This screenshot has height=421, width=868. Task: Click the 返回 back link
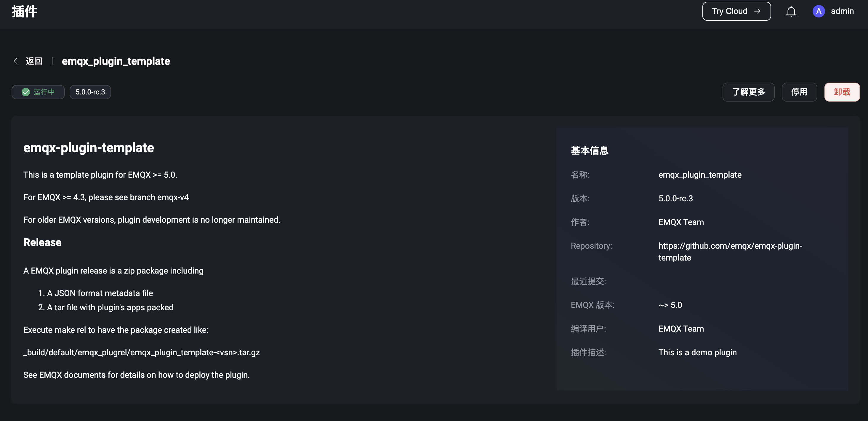click(34, 61)
